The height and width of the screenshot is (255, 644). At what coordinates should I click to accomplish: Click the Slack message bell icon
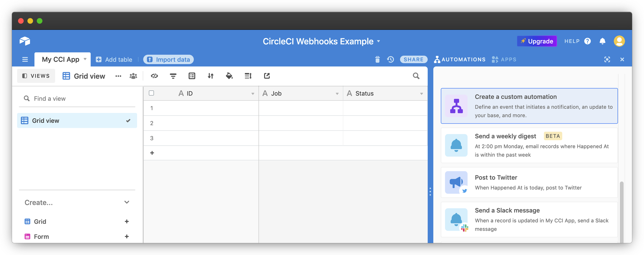(x=456, y=220)
